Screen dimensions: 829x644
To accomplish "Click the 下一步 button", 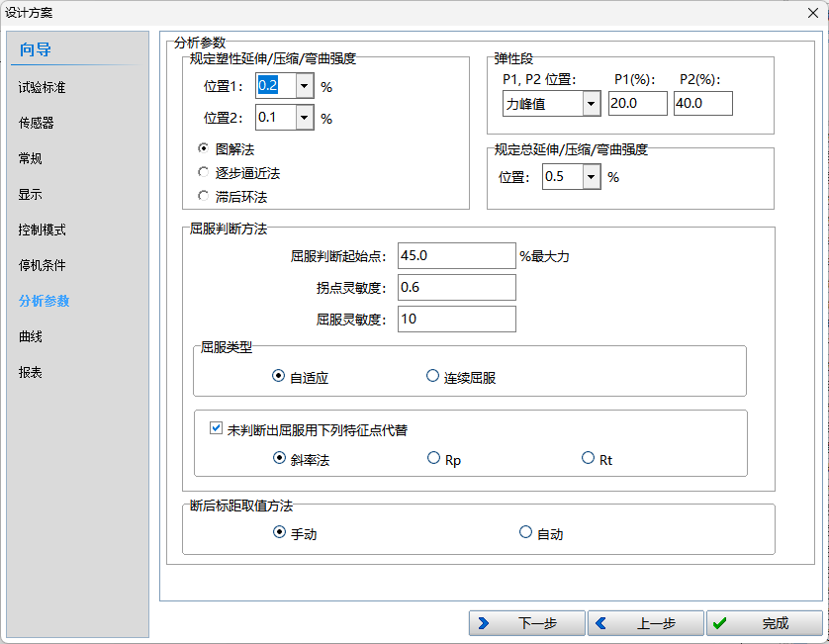I will tap(526, 623).
